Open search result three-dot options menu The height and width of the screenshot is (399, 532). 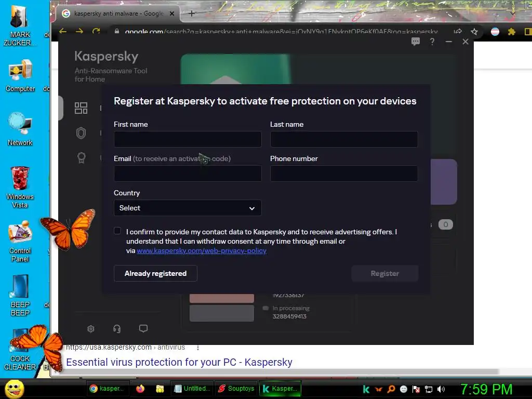pos(198,348)
